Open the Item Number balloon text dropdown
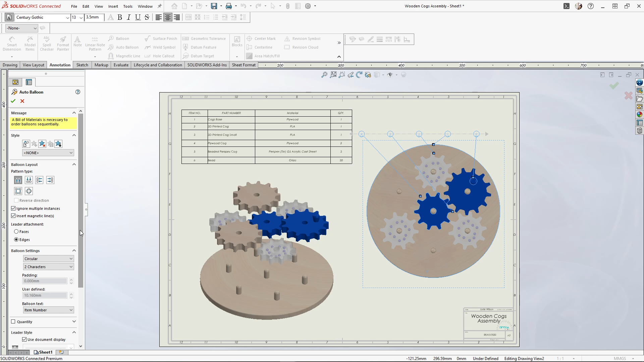The height and width of the screenshot is (362, 644). [x=48, y=310]
